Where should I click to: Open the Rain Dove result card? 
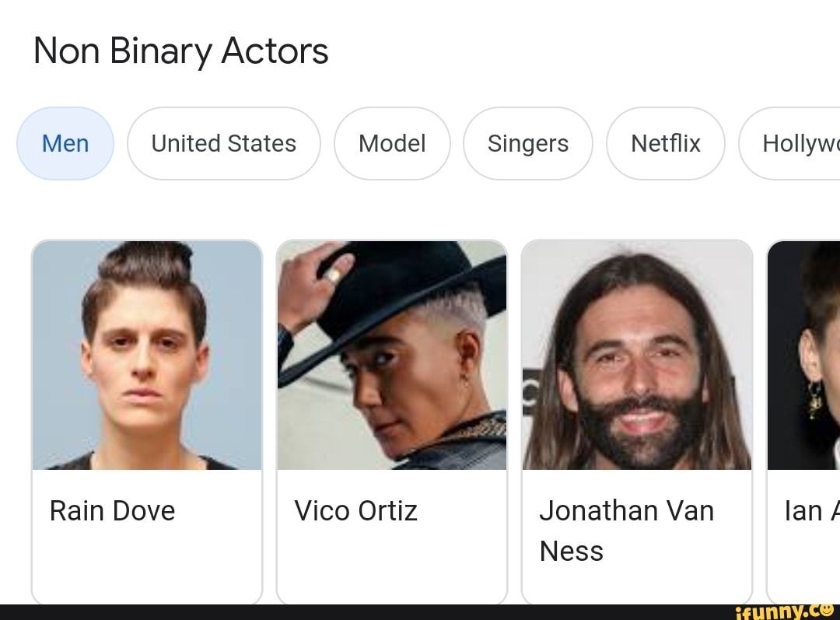(x=147, y=420)
